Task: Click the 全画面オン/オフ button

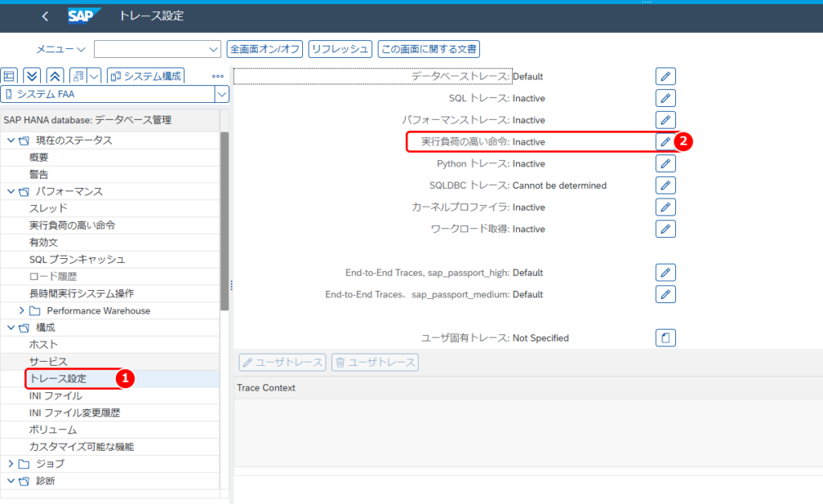Action: pos(265,49)
